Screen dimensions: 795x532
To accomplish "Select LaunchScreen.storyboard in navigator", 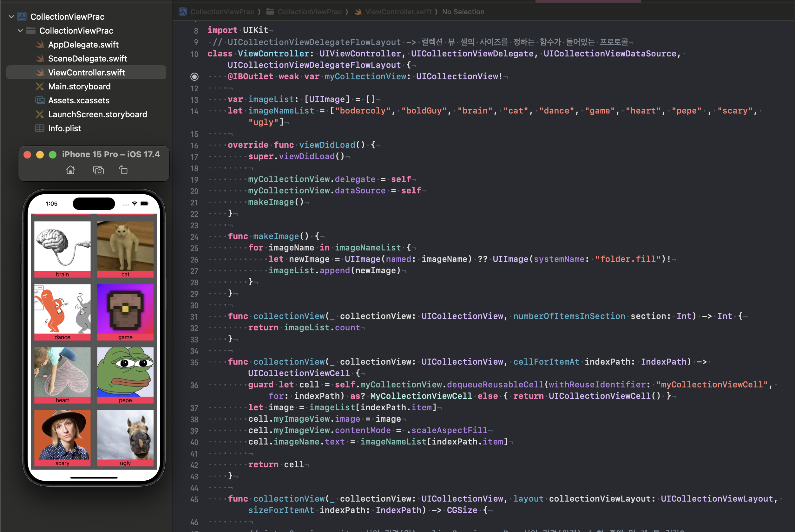I will point(97,114).
